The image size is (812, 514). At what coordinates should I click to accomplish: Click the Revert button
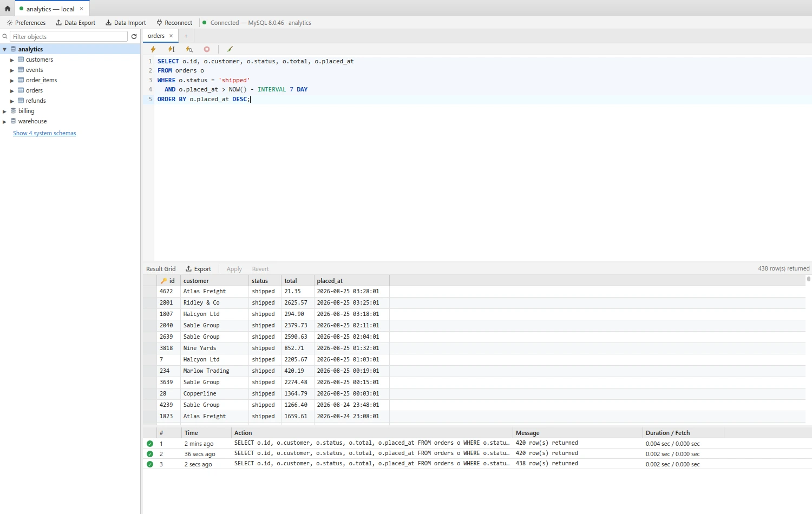(260, 269)
